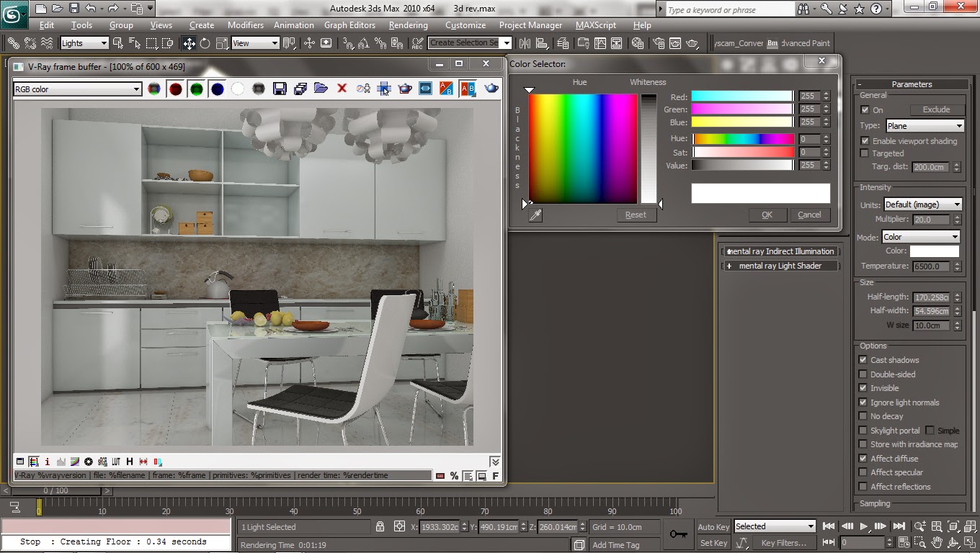Open the MAXScript menu
Image resolution: width=980 pixels, height=553 pixels.
(x=596, y=25)
